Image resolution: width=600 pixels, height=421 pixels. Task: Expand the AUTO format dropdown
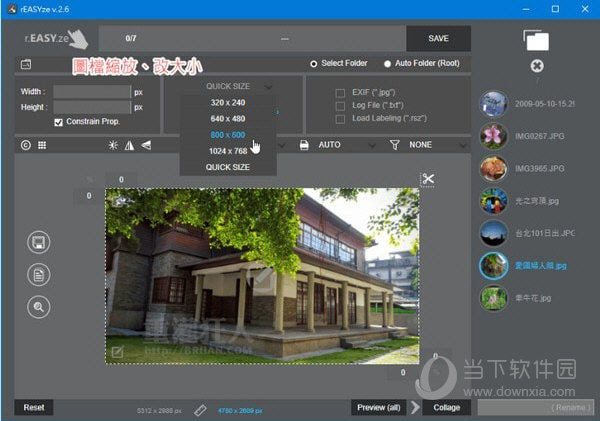(x=371, y=146)
